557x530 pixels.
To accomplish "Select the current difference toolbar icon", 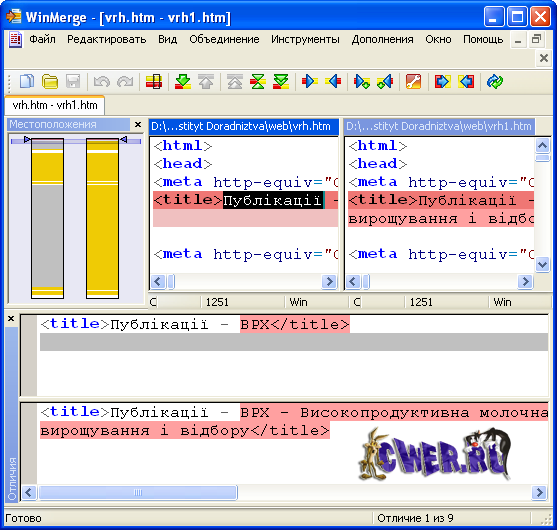I will click(154, 81).
